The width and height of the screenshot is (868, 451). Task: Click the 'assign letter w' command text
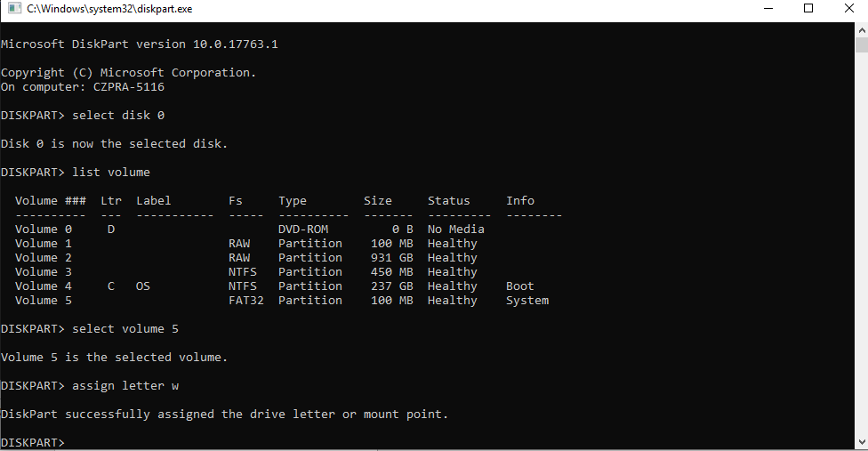[125, 386]
